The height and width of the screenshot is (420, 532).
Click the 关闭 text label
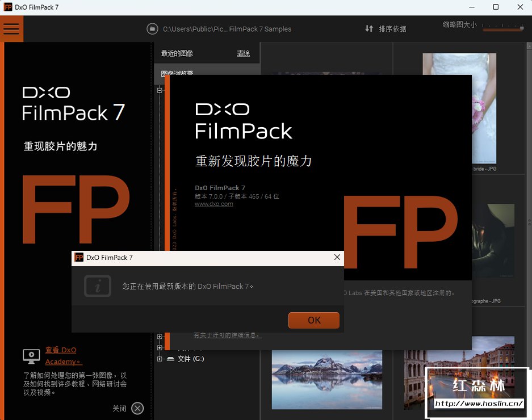pos(119,409)
